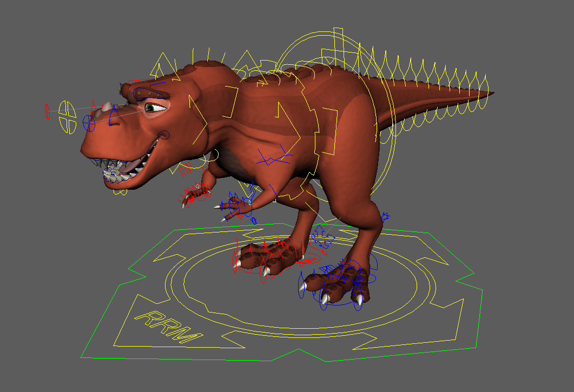Click the yellow bracket control behind the head

click(x=232, y=102)
